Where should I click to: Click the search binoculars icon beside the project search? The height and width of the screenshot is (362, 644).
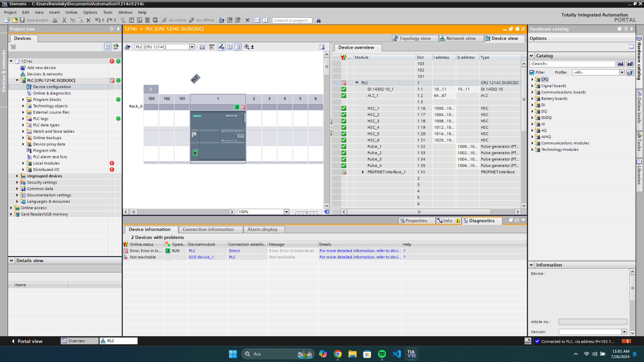318,20
